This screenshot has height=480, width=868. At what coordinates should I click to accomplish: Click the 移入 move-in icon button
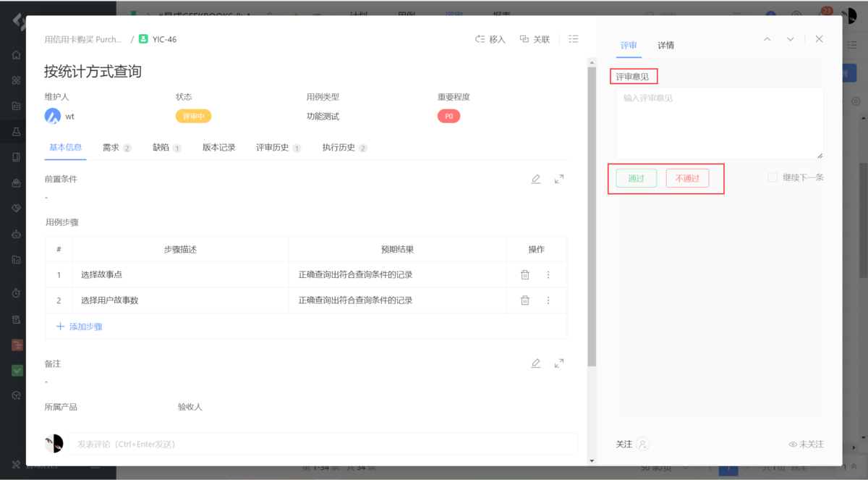[x=490, y=39]
